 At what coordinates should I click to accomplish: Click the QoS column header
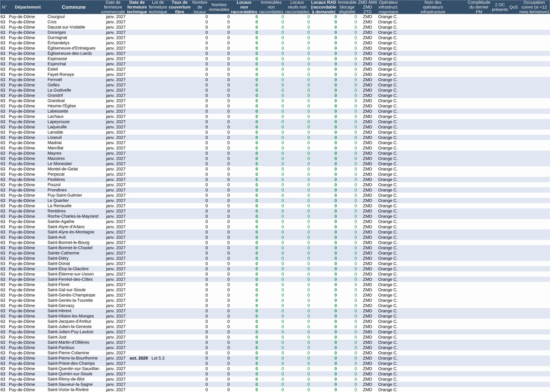click(513, 7)
